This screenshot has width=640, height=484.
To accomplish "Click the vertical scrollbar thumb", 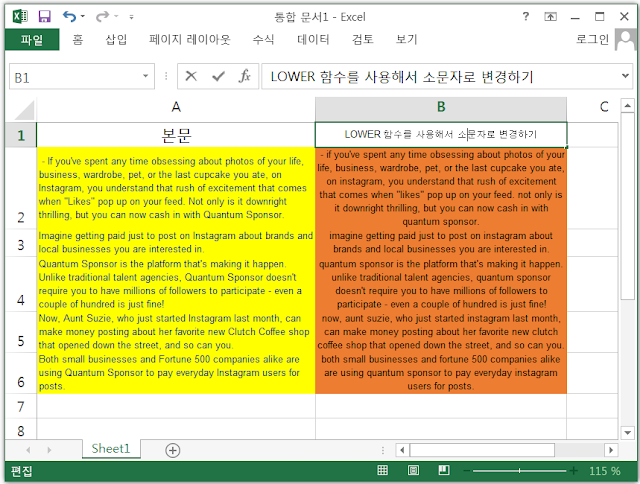I will pyautogui.click(x=627, y=207).
